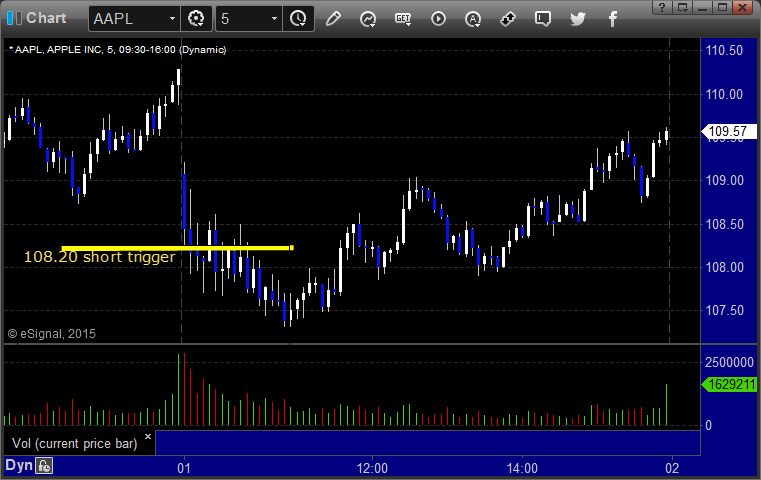Open the AAPL symbol dropdown arrow
The height and width of the screenshot is (480, 761).
coord(172,19)
